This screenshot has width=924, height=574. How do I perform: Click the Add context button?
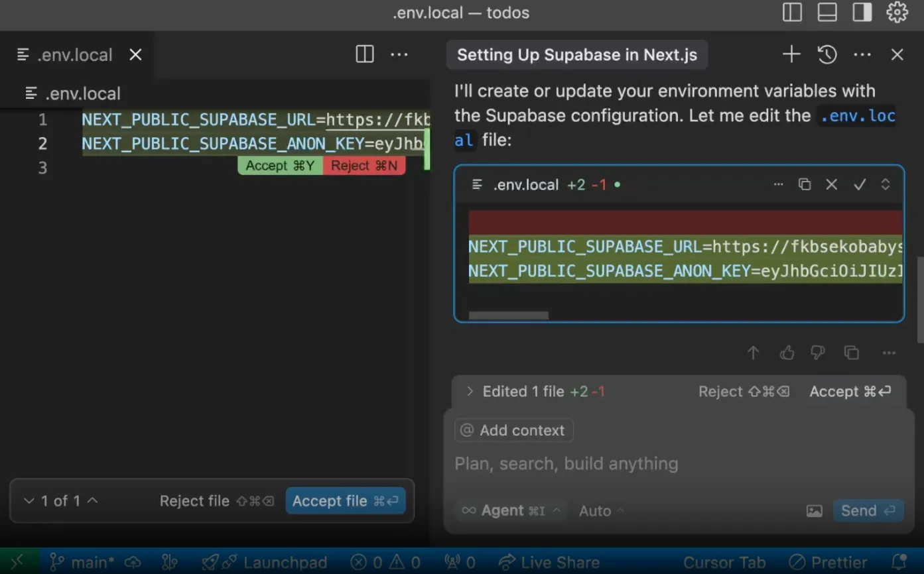tap(514, 430)
